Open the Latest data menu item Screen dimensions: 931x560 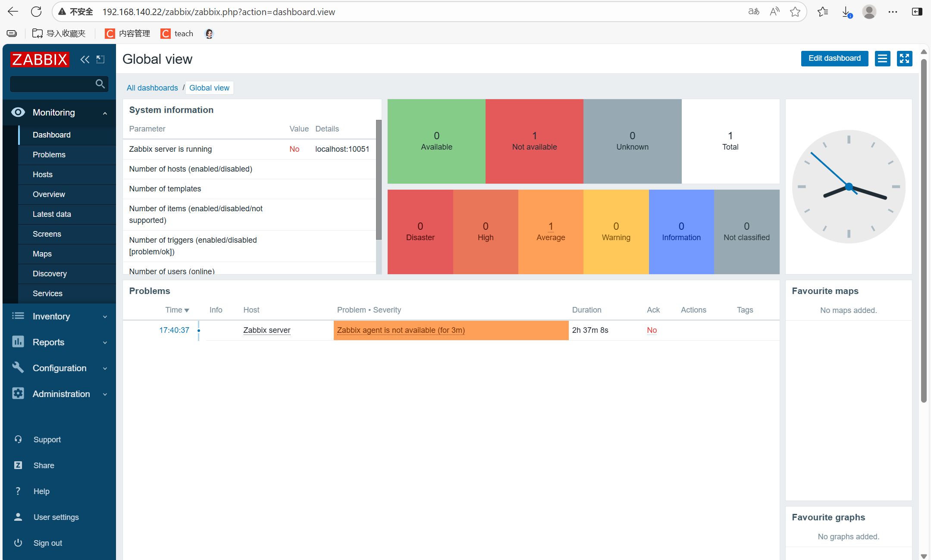(52, 214)
